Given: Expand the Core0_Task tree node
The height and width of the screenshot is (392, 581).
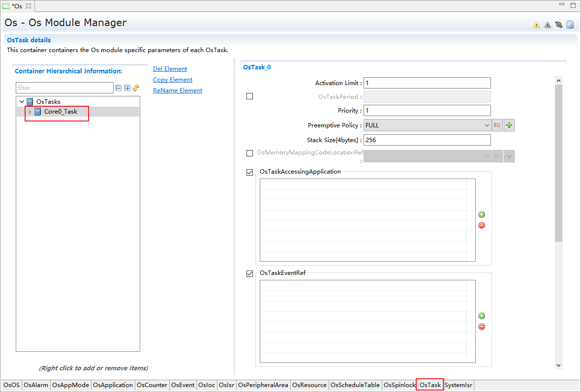Looking at the screenshot, I should pyautogui.click(x=30, y=112).
